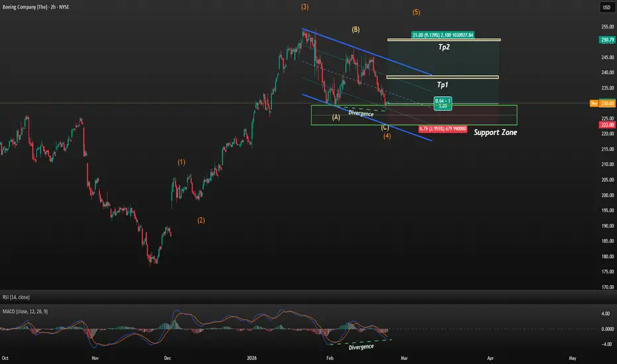This screenshot has width=617, height=364.
Task: Select the Tp2 target label
Action: [444, 47]
